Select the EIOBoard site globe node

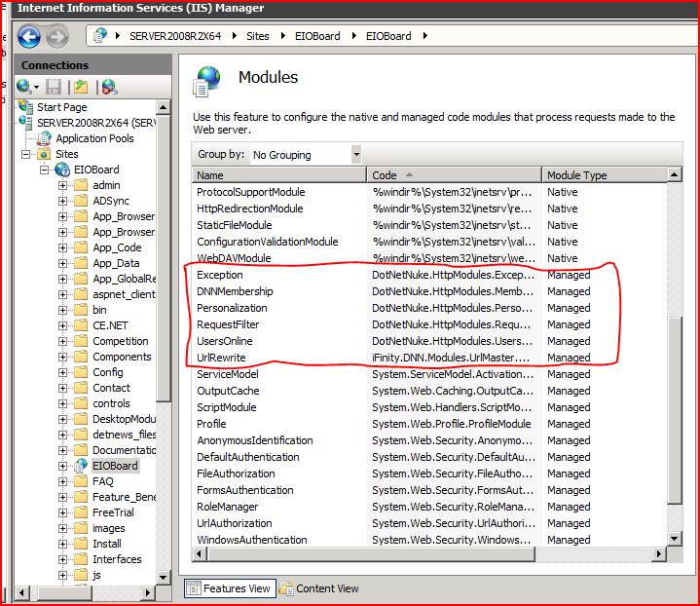(x=96, y=170)
